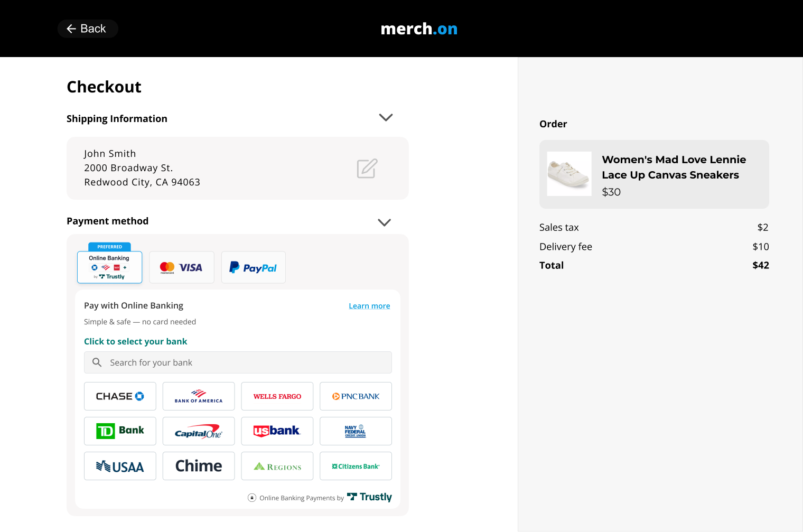Go back using the Back button
This screenshot has width=803, height=532.
(88, 29)
